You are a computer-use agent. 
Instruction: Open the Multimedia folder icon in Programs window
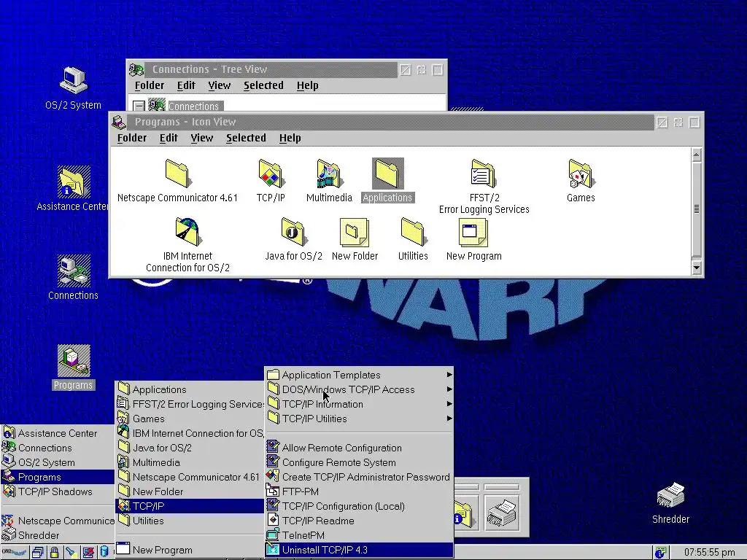[x=329, y=174]
